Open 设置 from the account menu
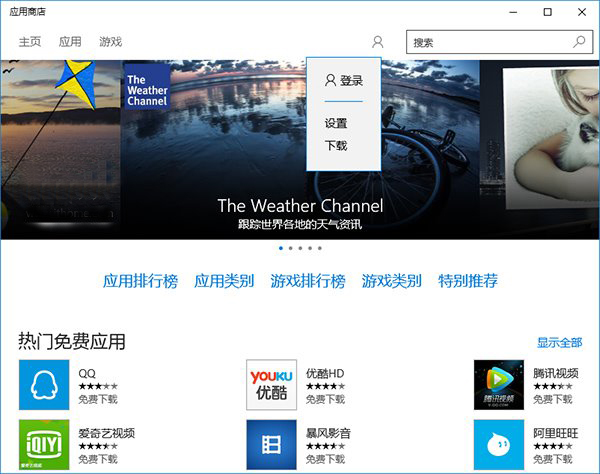The image size is (600, 474). tap(336, 123)
